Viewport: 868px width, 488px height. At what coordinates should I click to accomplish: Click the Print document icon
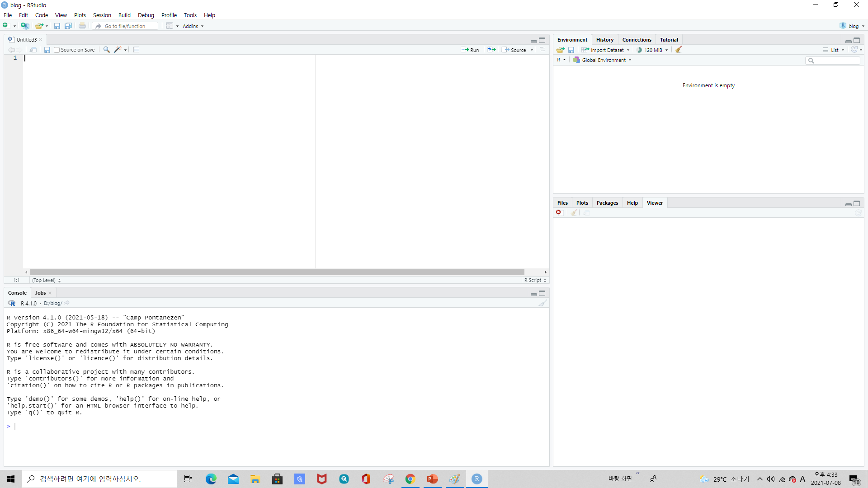(x=82, y=26)
